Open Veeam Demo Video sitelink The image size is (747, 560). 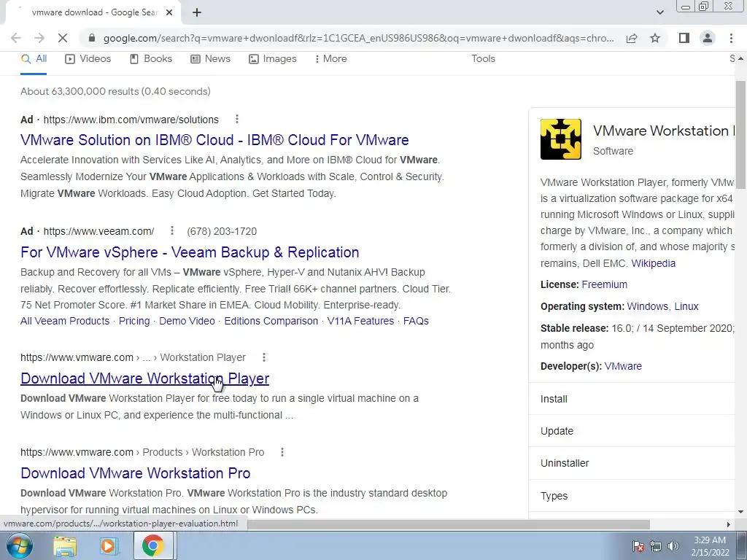pyautogui.click(x=187, y=321)
